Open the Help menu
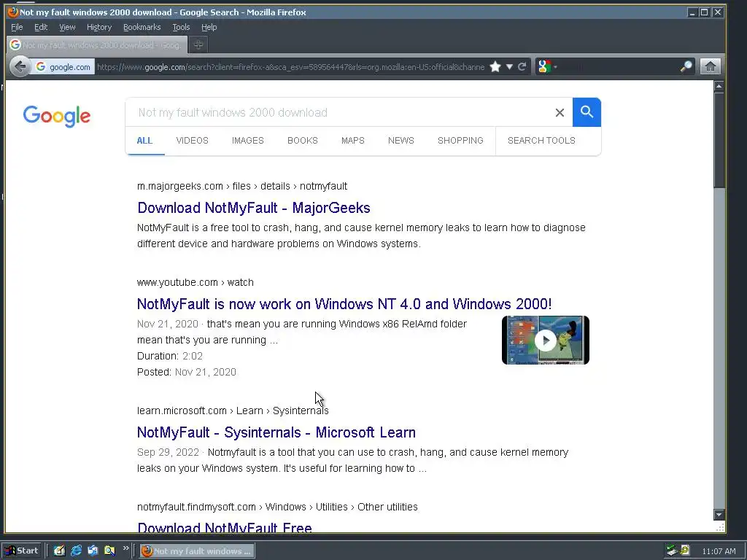 209,27
